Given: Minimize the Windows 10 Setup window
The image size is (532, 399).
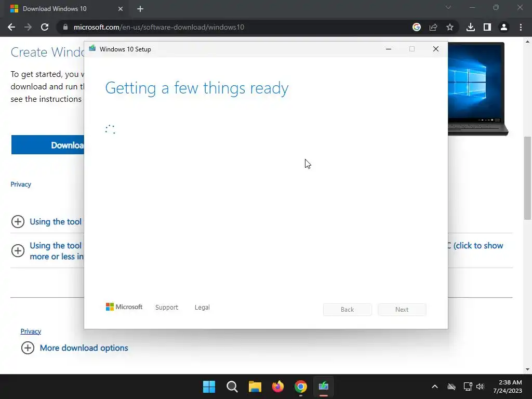Looking at the screenshot, I should point(389,49).
